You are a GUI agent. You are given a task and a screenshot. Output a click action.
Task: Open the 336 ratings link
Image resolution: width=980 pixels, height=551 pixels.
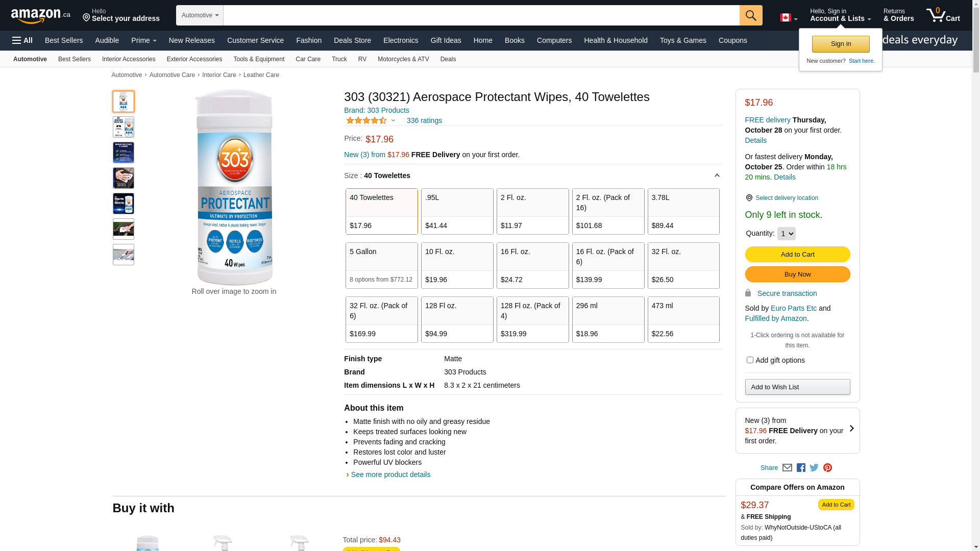pos(424,121)
